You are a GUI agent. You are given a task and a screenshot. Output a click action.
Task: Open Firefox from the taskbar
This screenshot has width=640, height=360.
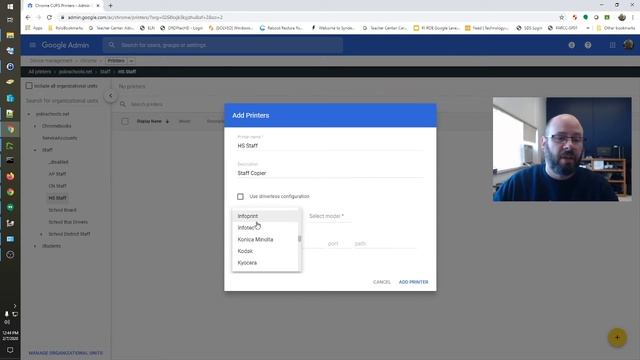10,176
